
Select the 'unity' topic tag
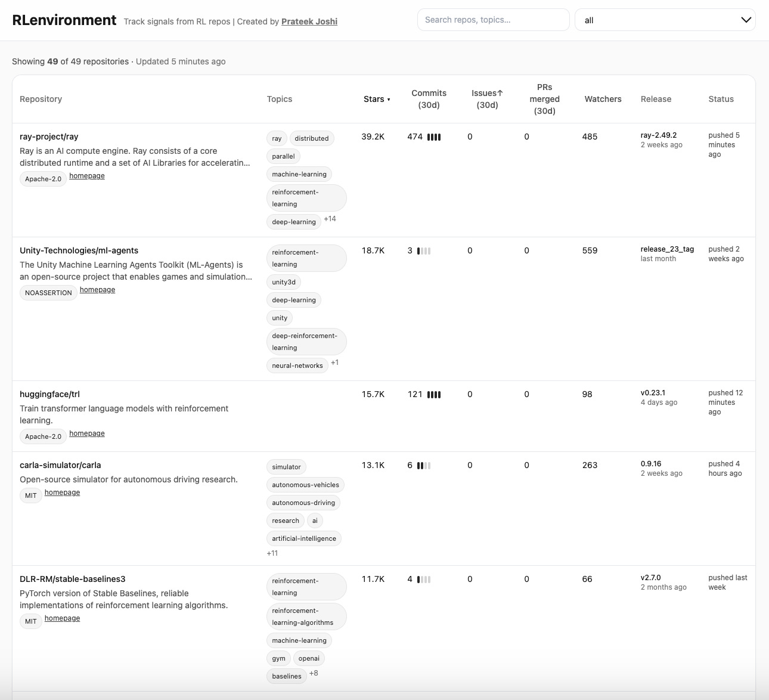[x=280, y=318]
